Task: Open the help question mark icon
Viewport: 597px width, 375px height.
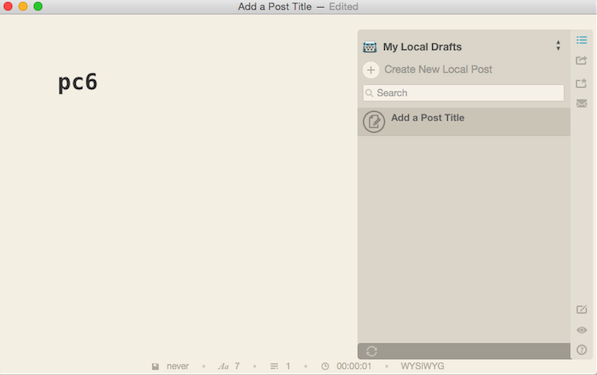Action: pyautogui.click(x=581, y=349)
